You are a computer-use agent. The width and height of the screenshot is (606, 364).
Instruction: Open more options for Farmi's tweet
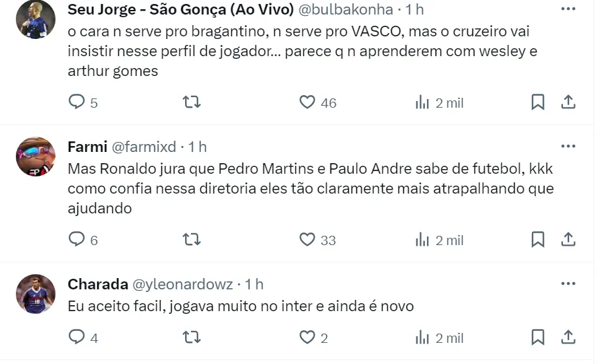click(x=568, y=146)
